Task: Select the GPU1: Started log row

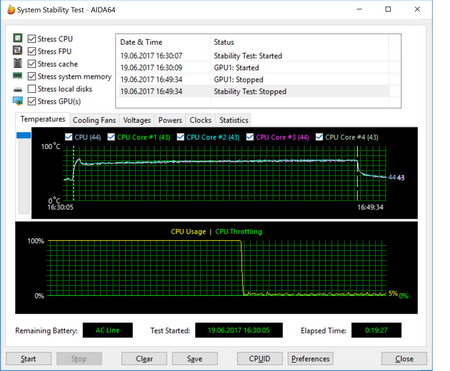Action: click(254, 68)
